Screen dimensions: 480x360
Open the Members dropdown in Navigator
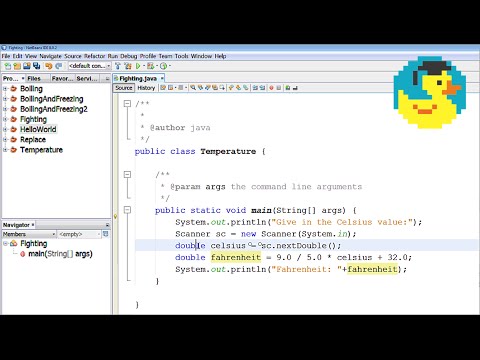coord(29,234)
